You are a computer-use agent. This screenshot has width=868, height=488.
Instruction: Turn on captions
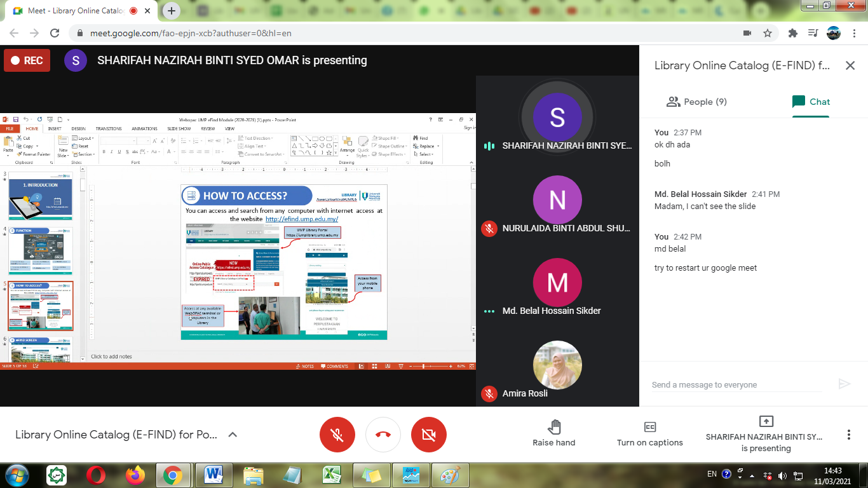coord(649,434)
